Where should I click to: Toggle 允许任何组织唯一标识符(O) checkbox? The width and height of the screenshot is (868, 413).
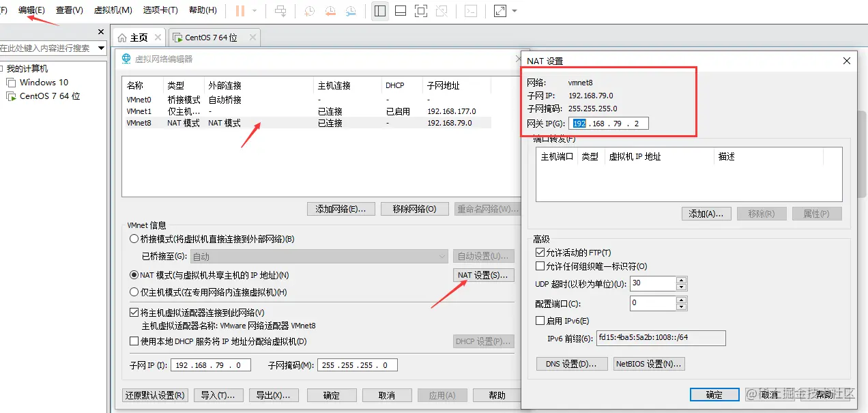pyautogui.click(x=540, y=266)
